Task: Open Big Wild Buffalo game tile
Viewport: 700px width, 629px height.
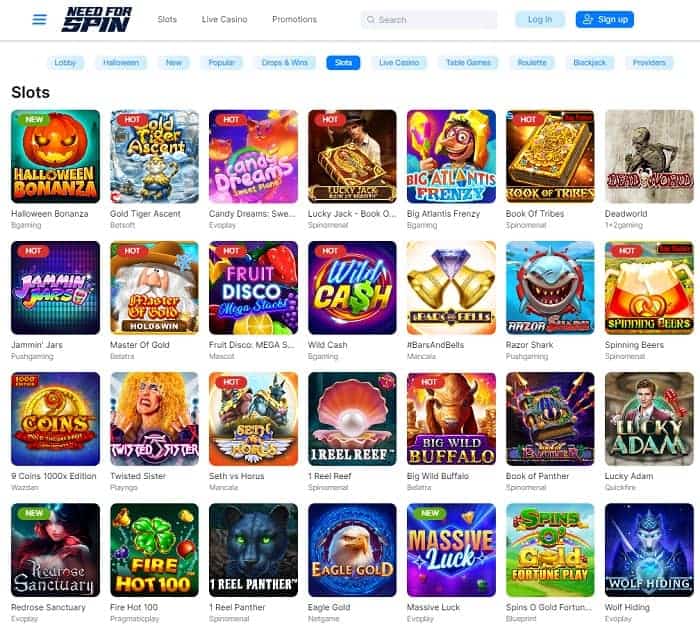Action: 451,419
